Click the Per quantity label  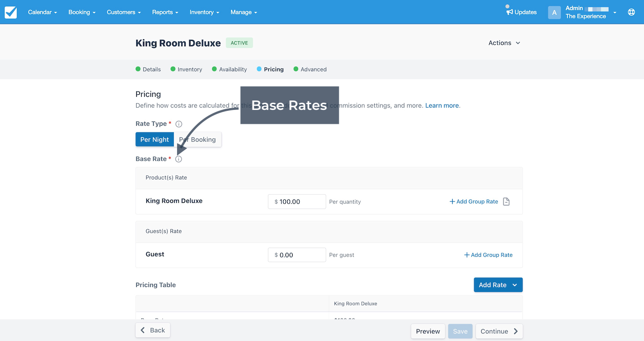point(345,202)
